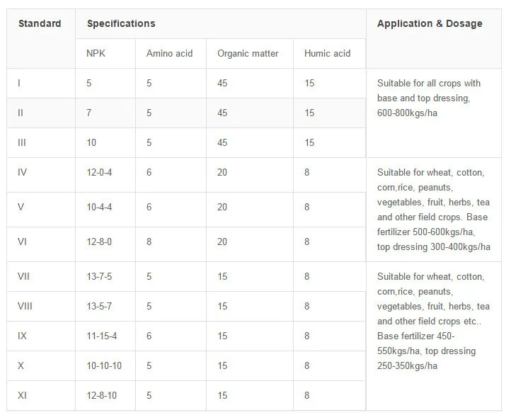The image size is (511, 420).
Task: Select the Application & Dosage header
Action: [x=430, y=24]
